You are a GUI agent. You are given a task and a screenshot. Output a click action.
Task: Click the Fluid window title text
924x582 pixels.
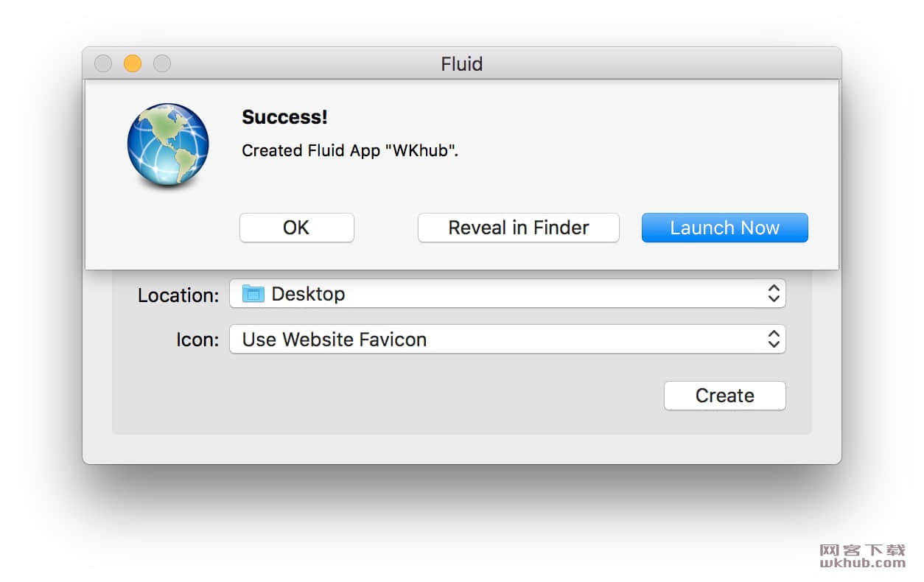[x=462, y=64]
